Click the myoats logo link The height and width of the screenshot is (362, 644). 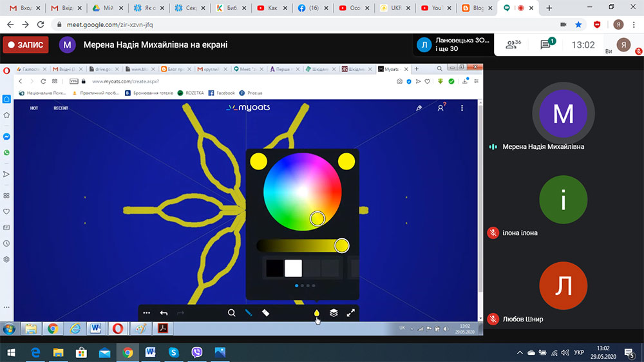(248, 108)
